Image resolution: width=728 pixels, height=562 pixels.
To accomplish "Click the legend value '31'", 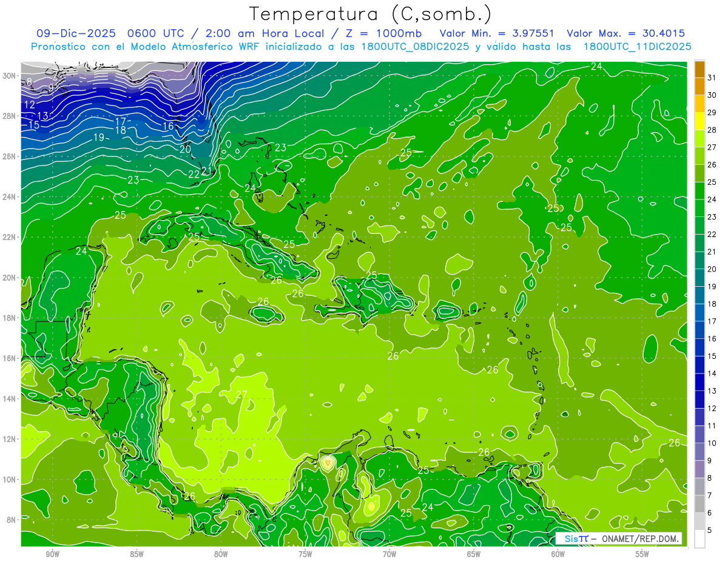I will 712,78.
